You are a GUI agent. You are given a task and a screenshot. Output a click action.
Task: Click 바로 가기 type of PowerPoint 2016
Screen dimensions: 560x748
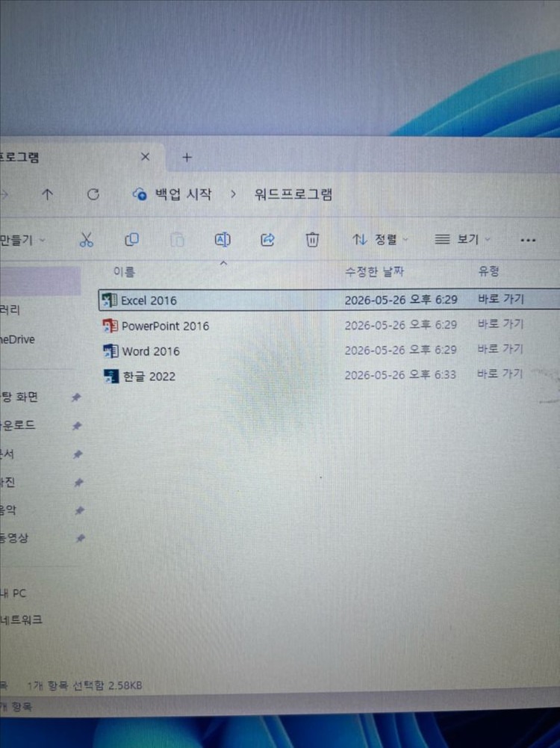pyautogui.click(x=500, y=324)
